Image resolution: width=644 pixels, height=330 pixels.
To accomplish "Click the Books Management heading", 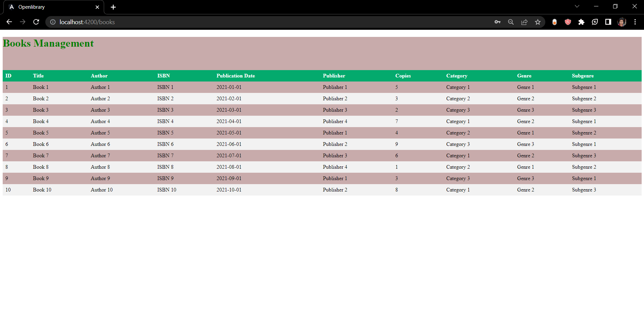I will [x=48, y=43].
